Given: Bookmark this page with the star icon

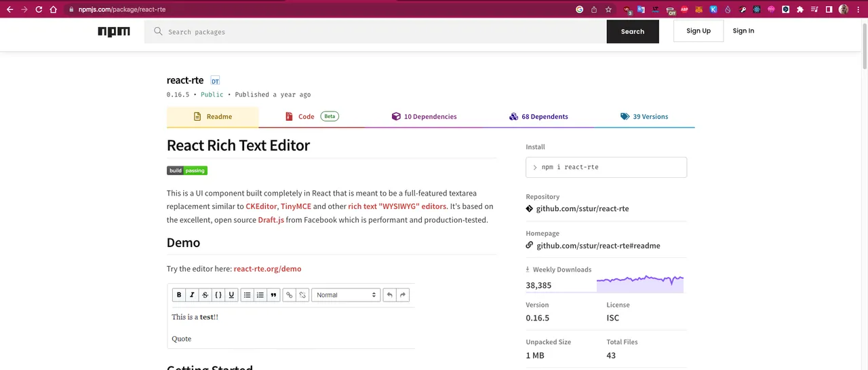Looking at the screenshot, I should [608, 10].
